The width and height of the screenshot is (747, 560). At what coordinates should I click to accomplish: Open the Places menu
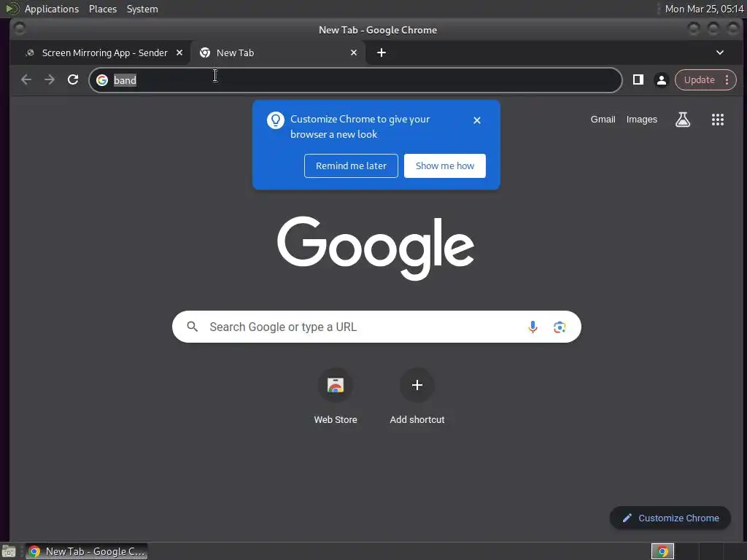point(103,9)
